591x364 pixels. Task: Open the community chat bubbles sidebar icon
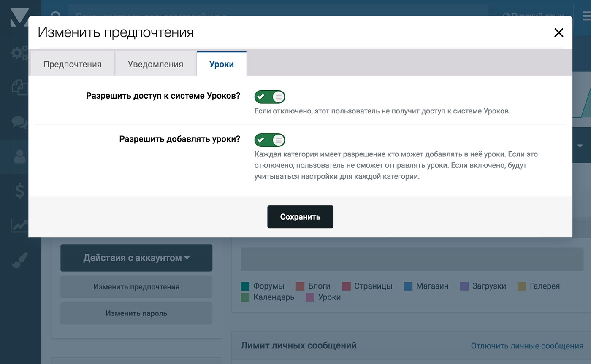[x=19, y=122]
